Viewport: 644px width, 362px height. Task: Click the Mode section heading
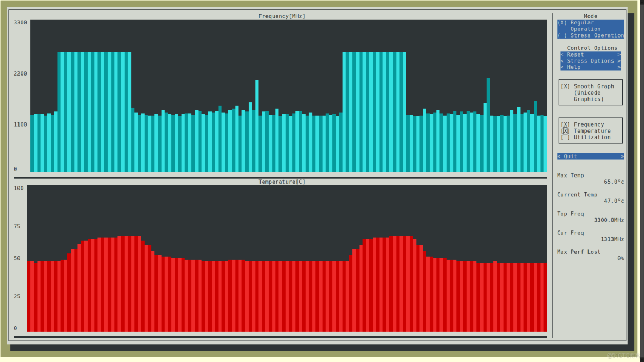(x=590, y=16)
